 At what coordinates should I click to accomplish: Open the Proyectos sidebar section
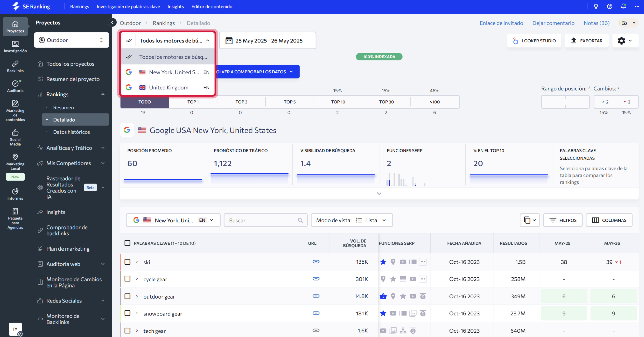click(x=15, y=27)
